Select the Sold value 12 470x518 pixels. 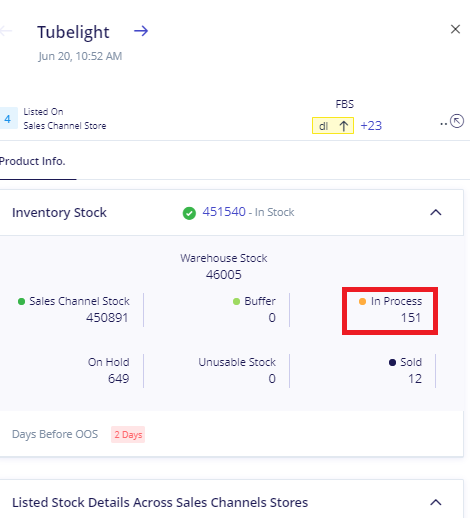click(415, 379)
